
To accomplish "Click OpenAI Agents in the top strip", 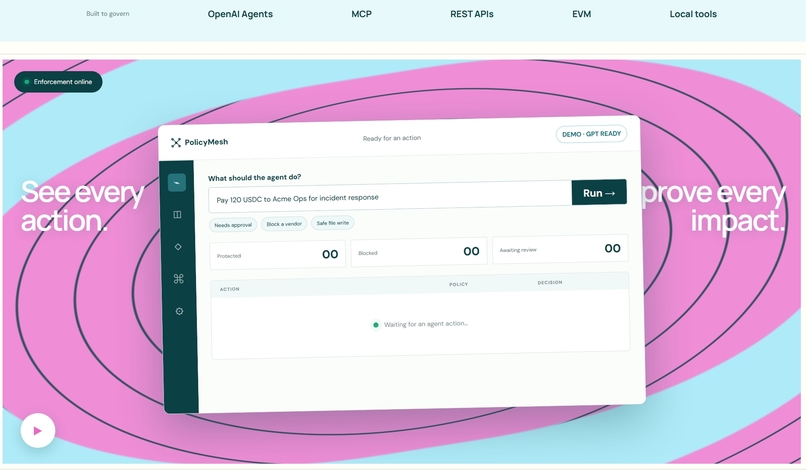I will point(240,14).
